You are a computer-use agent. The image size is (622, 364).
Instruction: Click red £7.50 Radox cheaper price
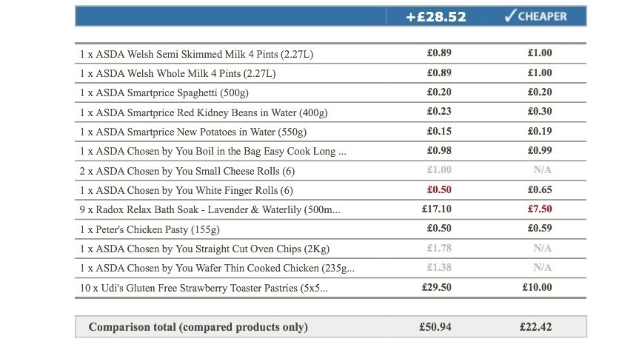pos(540,209)
